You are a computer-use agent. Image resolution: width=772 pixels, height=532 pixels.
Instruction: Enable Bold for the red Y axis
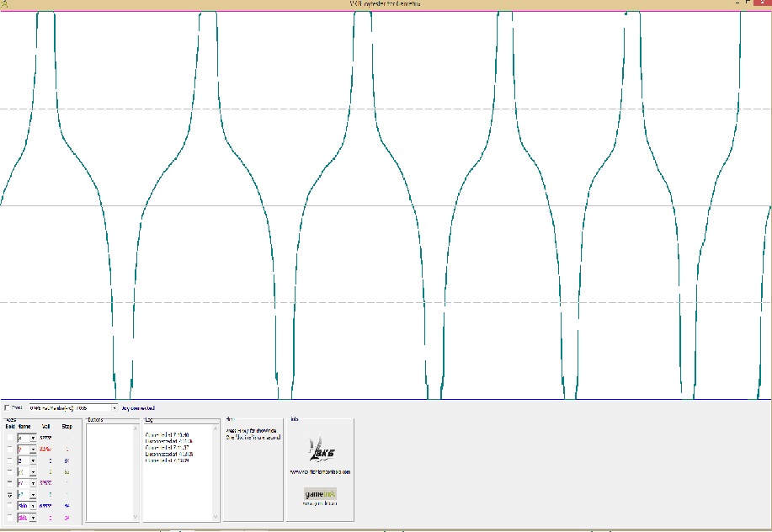(x=10, y=449)
